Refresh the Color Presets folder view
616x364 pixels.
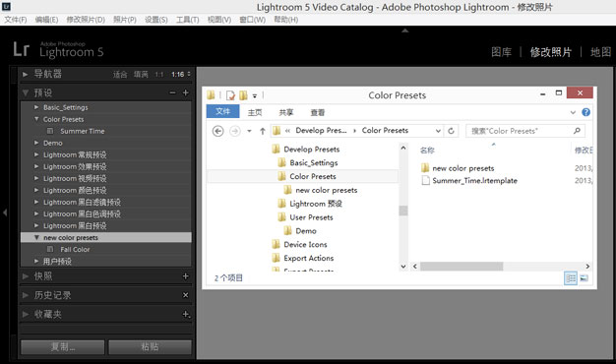point(451,131)
